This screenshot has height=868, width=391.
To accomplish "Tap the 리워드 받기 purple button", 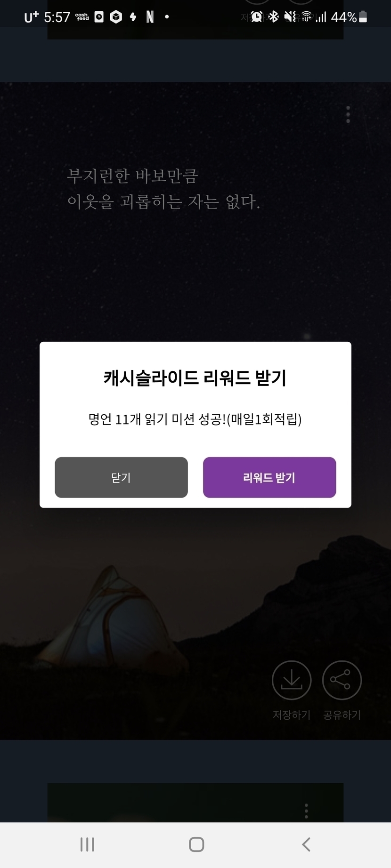I will 269,477.
